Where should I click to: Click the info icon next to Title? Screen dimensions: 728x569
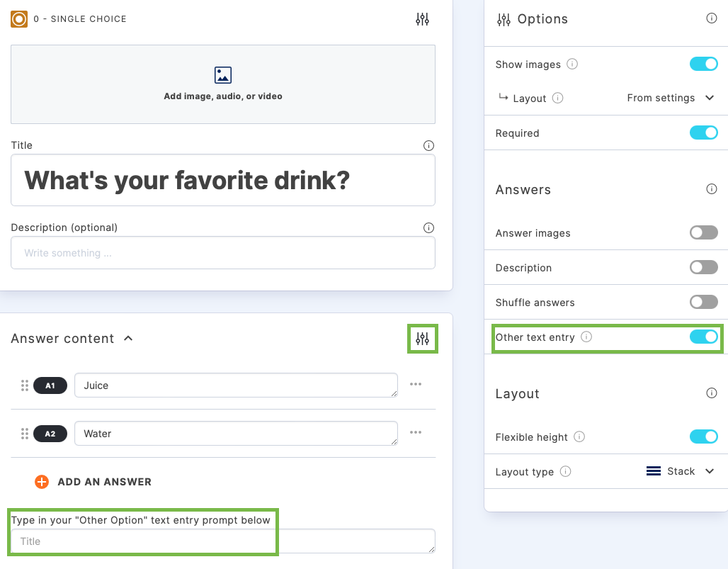click(x=428, y=145)
